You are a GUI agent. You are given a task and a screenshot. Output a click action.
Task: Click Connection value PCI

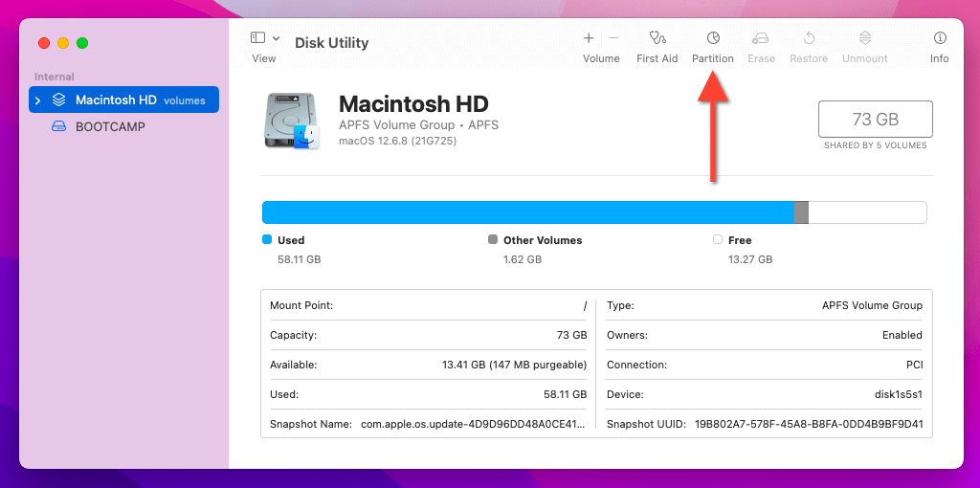click(913, 365)
